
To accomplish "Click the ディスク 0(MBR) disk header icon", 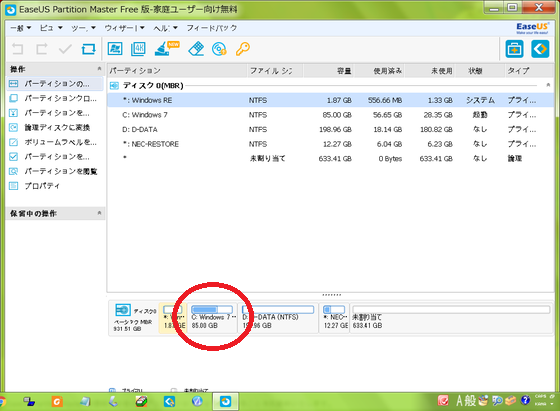I will tap(114, 85).
